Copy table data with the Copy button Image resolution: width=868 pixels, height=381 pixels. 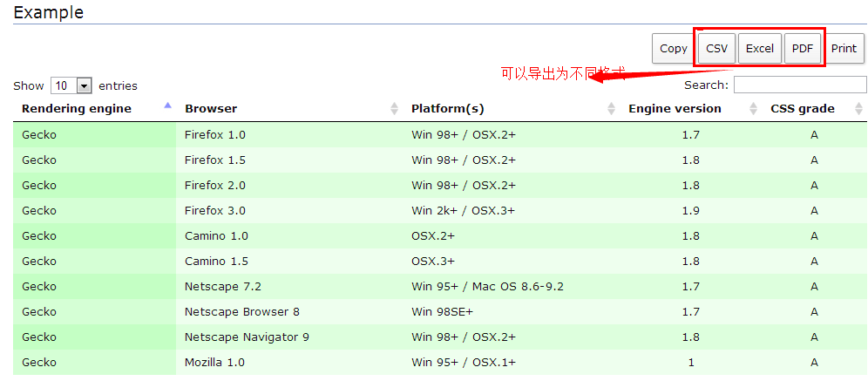point(673,49)
